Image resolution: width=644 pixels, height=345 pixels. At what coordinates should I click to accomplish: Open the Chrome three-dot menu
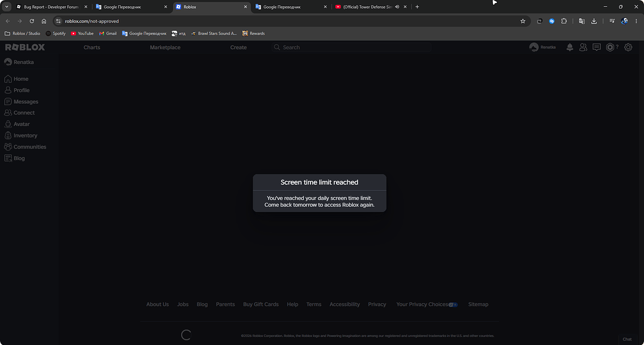point(636,21)
